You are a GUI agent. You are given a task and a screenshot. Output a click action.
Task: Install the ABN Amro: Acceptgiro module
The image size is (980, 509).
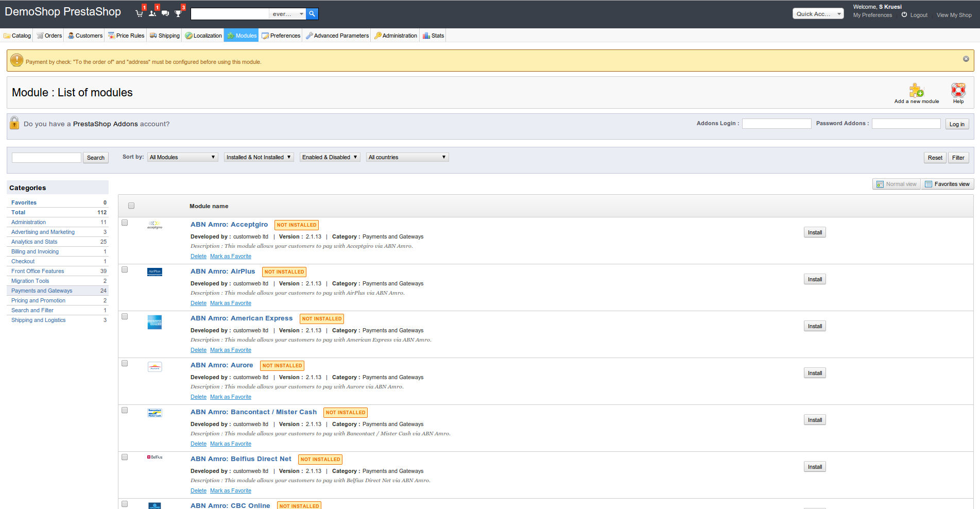pos(815,232)
